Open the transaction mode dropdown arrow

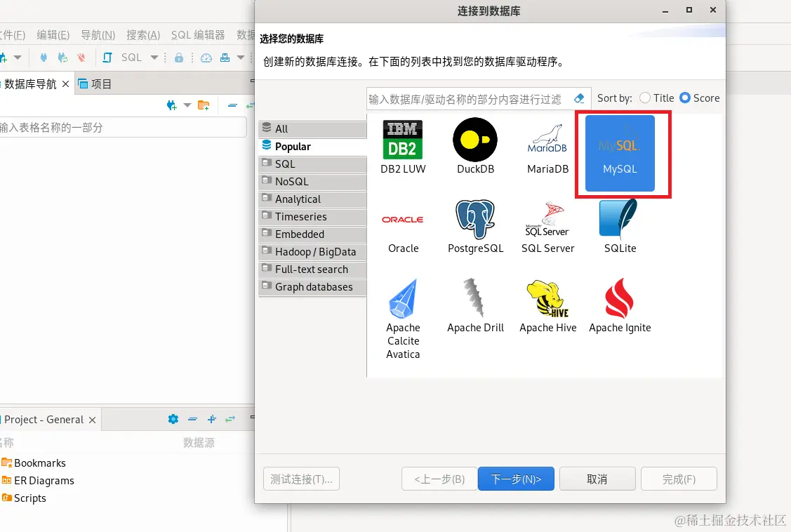[x=240, y=57]
